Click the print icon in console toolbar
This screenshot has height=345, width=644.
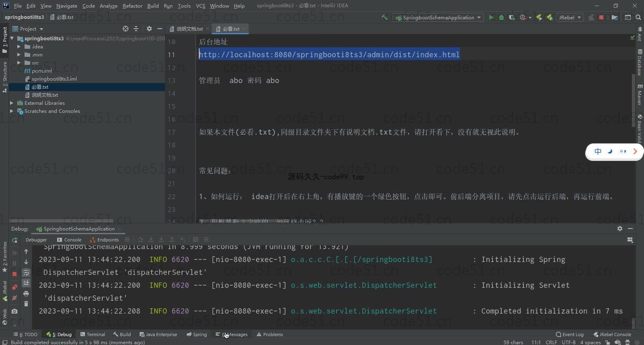point(26,293)
